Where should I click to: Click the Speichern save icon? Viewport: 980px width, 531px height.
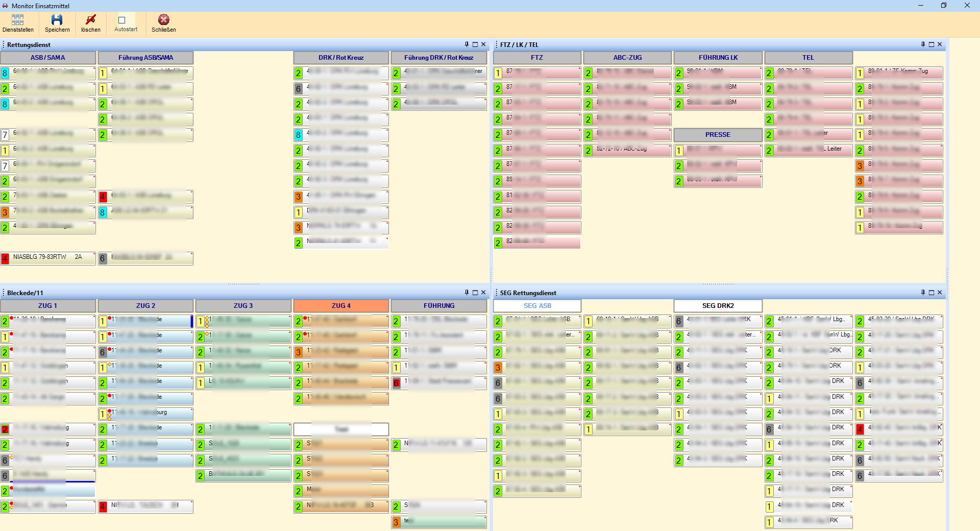pyautogui.click(x=57, y=20)
